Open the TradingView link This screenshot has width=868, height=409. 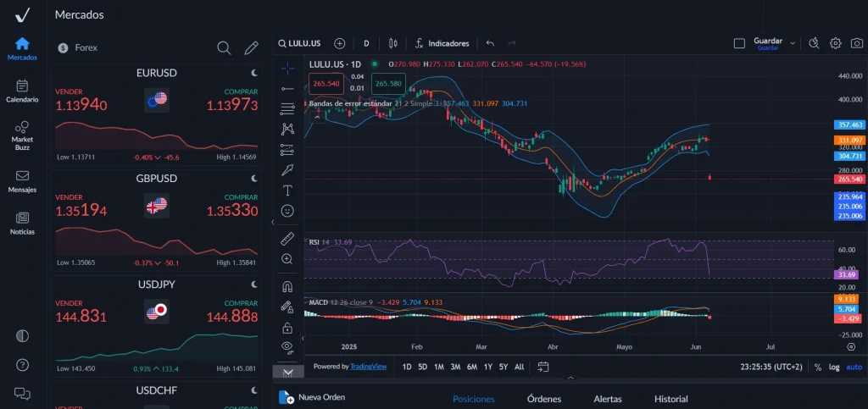pyautogui.click(x=369, y=367)
